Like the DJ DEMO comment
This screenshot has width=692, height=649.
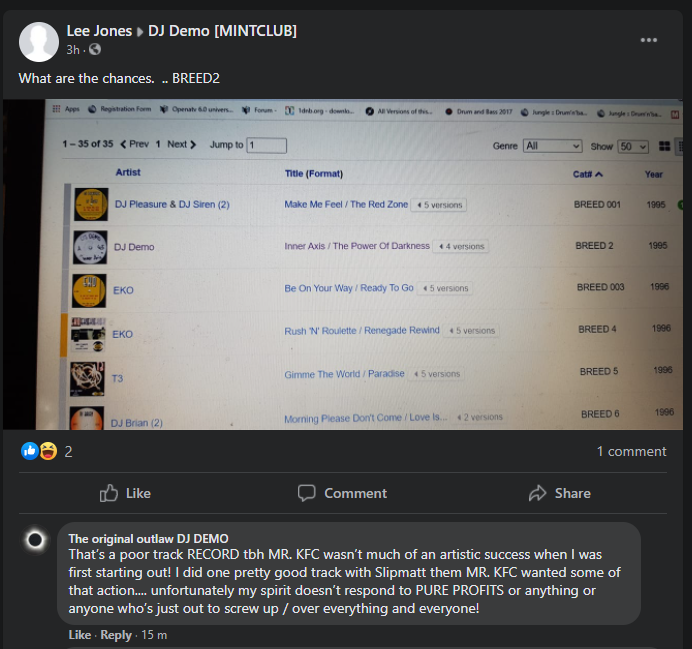click(x=80, y=635)
